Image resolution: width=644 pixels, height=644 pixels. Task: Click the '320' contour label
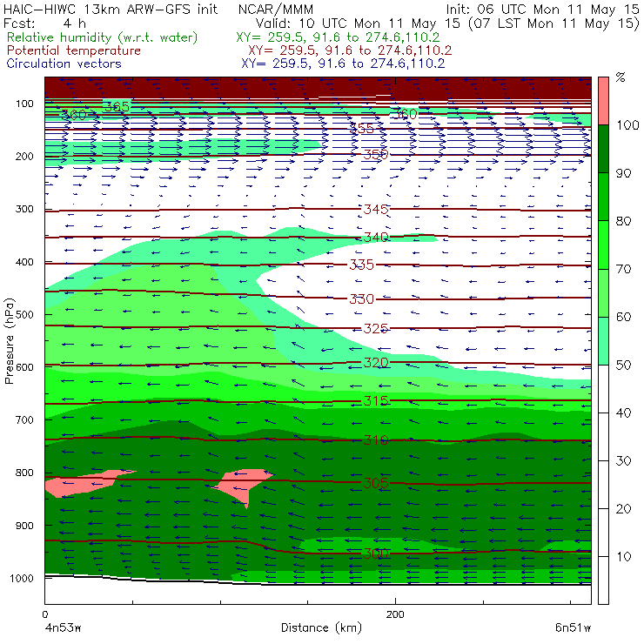pos(376,362)
